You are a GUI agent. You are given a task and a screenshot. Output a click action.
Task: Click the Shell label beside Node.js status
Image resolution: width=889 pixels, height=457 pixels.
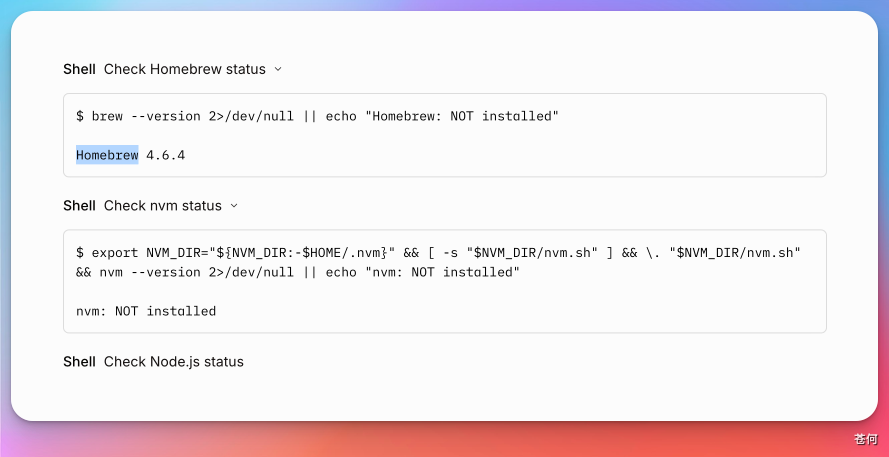coord(79,362)
